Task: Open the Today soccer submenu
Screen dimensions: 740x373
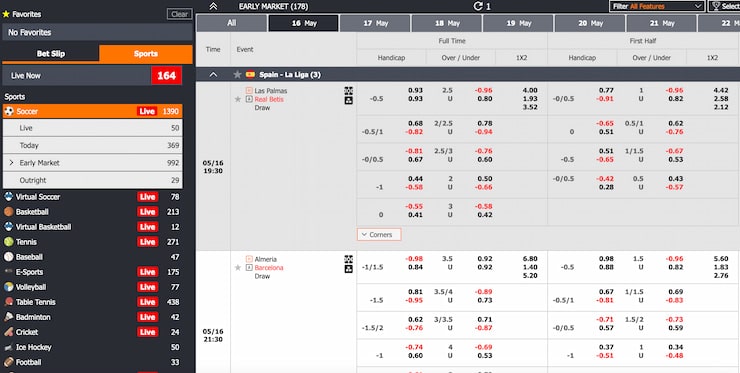Action: [x=92, y=145]
